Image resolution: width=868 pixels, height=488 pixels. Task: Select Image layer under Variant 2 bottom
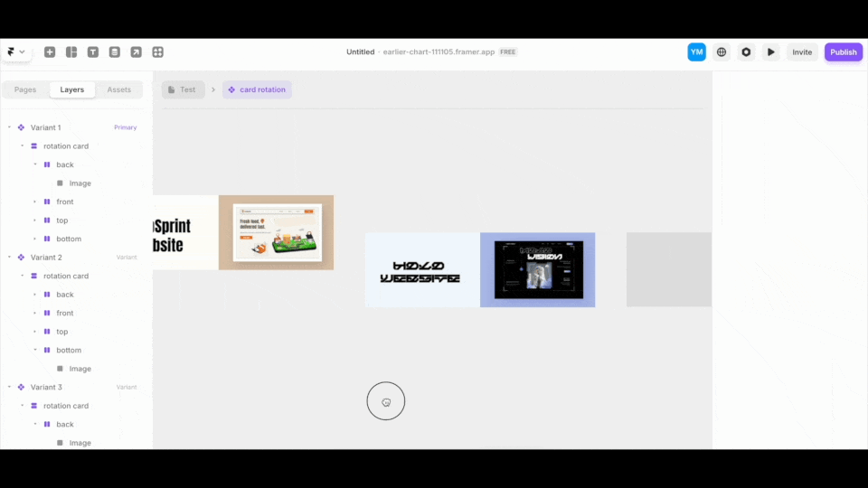point(80,369)
